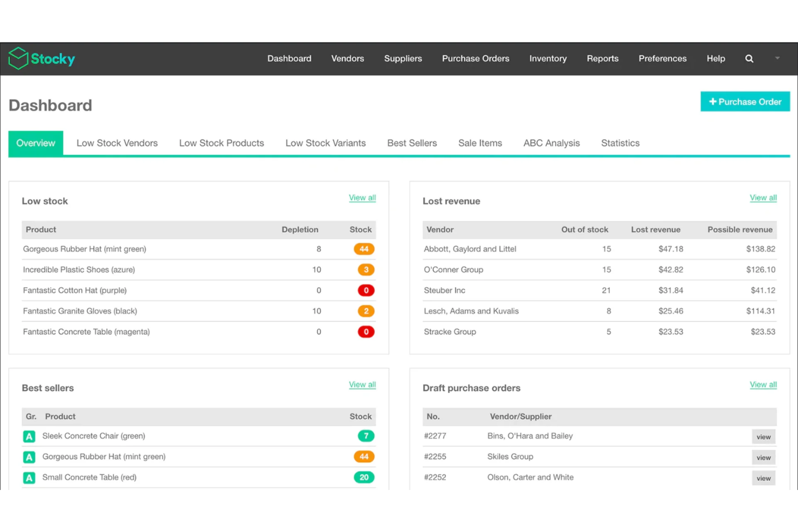
Task: Open the Reports navigation dropdown
Action: click(x=602, y=58)
